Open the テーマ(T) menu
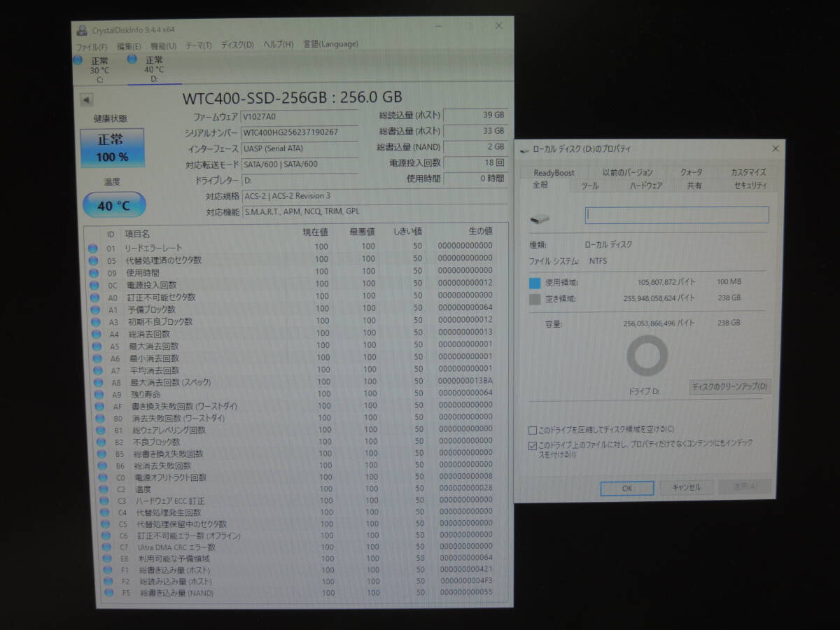The width and height of the screenshot is (840, 630). pos(198,45)
